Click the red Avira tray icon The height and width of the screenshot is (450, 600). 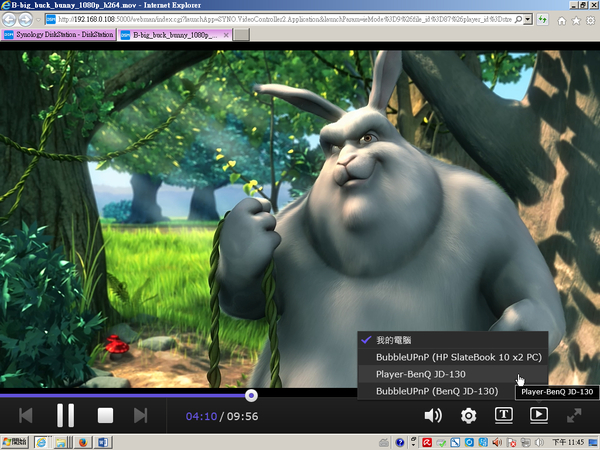coord(427,443)
